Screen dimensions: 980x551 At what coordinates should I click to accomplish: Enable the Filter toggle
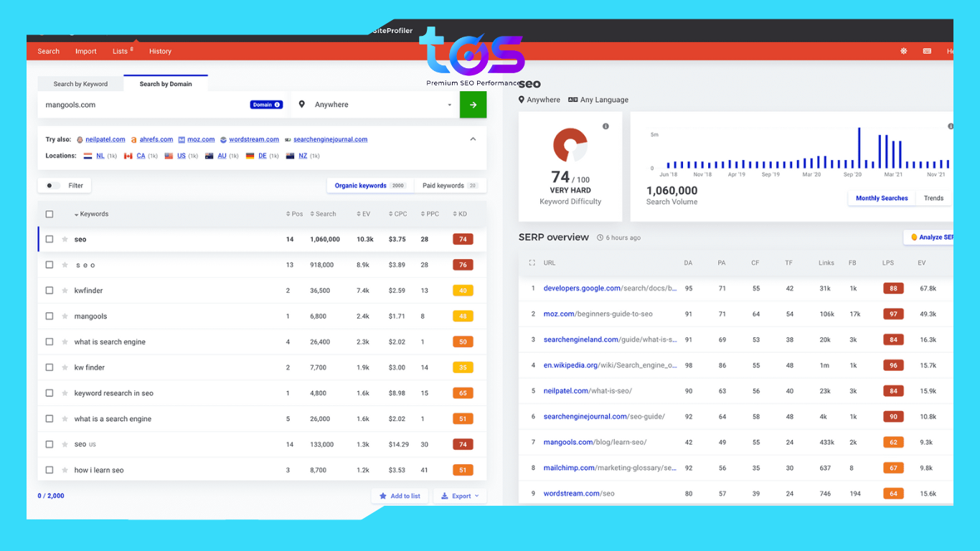tap(49, 184)
